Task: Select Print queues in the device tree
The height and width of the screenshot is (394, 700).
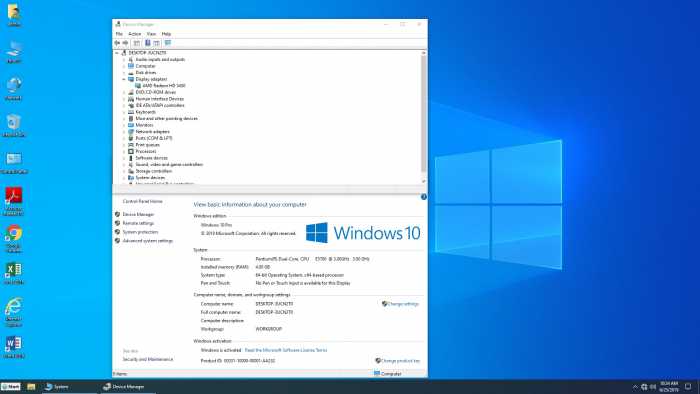Action: [x=147, y=145]
